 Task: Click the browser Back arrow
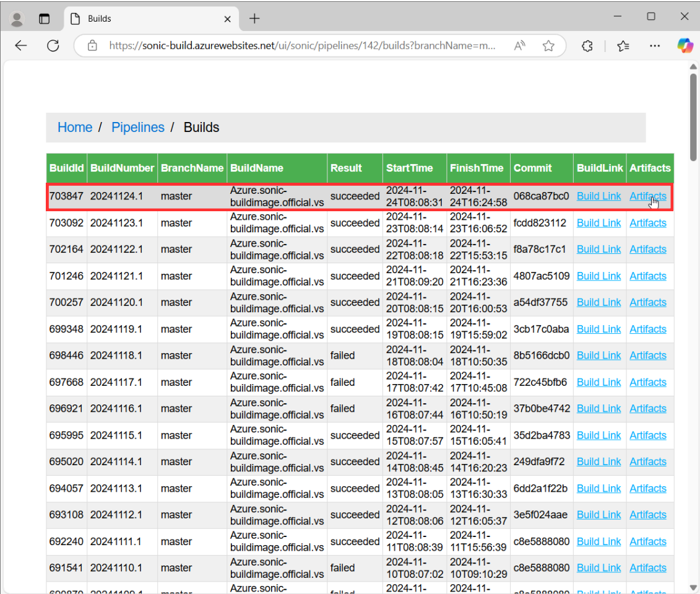[21, 46]
